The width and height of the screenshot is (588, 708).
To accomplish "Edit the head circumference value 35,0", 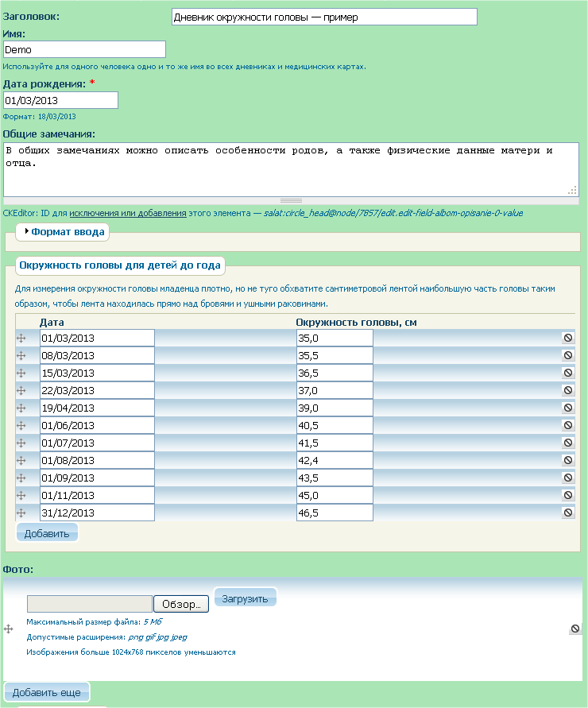I will click(x=335, y=339).
